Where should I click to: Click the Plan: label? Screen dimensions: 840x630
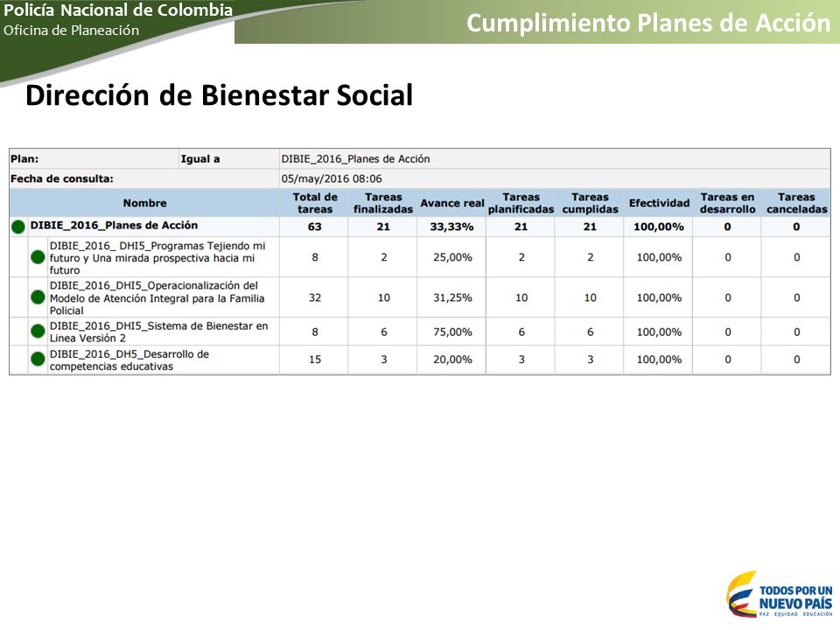(x=24, y=158)
